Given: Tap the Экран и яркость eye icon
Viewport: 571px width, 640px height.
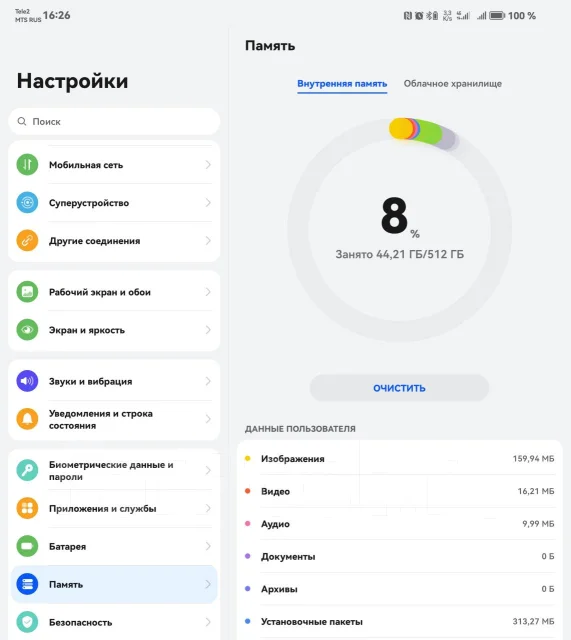Looking at the screenshot, I should [x=27, y=330].
